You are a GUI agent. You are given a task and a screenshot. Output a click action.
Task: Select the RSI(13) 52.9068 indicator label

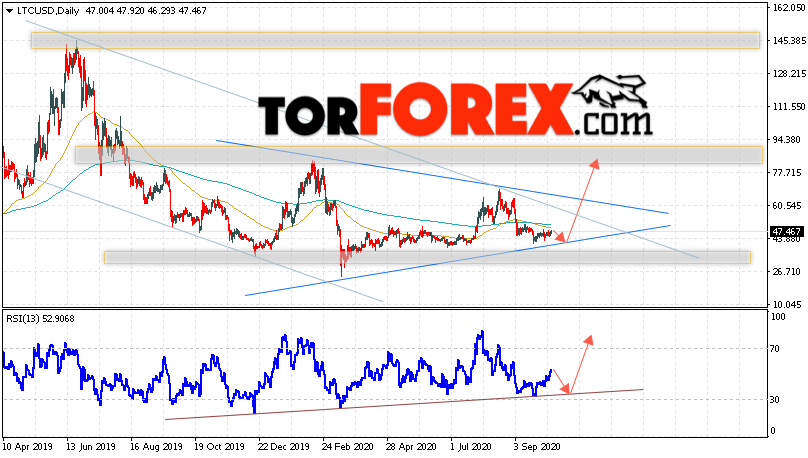tap(40, 319)
